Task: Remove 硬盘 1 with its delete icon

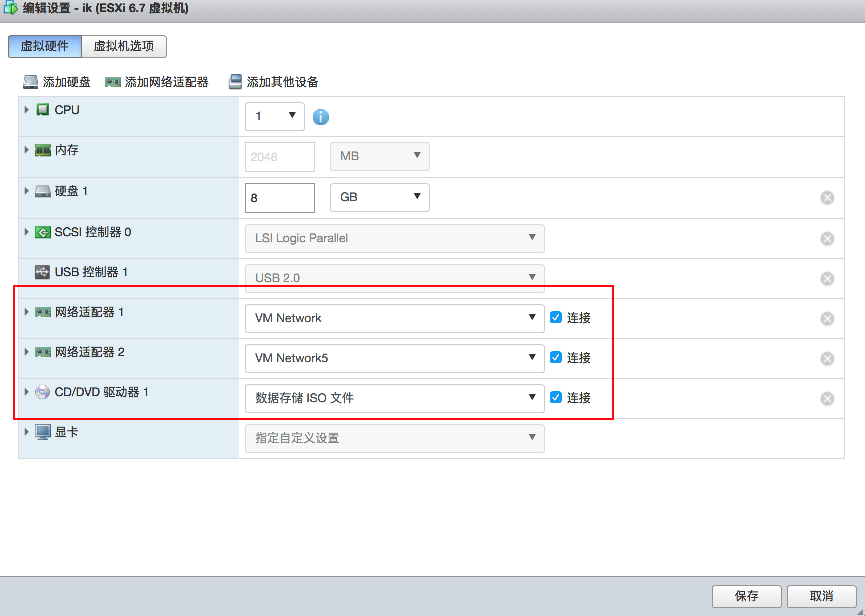Action: coord(827,198)
